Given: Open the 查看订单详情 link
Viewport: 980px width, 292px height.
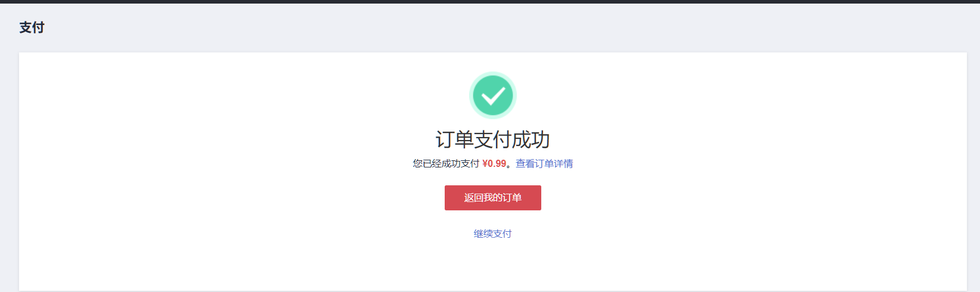Looking at the screenshot, I should coord(544,163).
